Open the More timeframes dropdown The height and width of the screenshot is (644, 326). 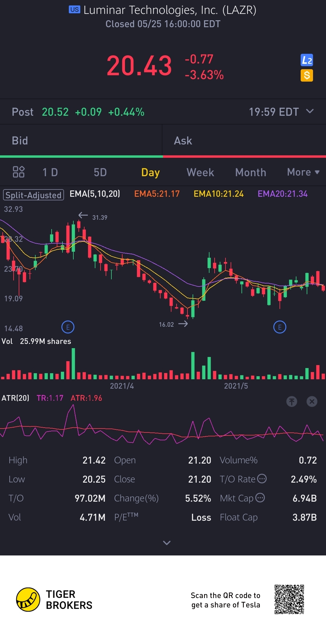point(303,172)
